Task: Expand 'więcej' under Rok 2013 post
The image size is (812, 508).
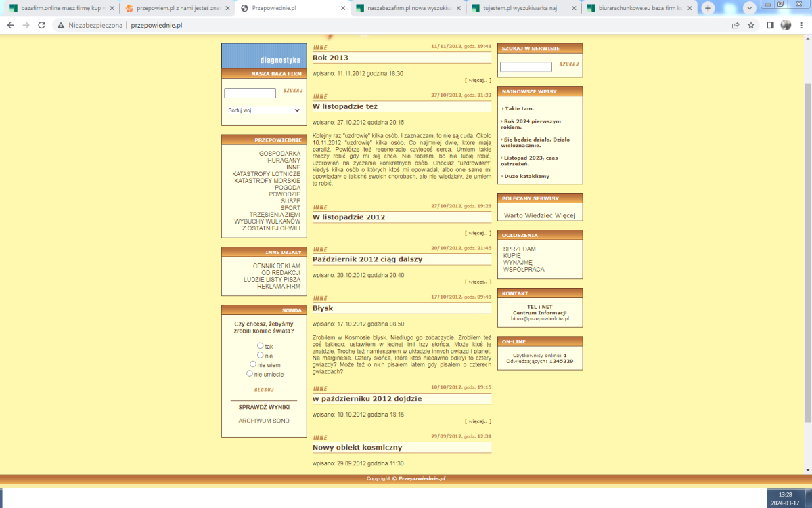Action: [478, 80]
